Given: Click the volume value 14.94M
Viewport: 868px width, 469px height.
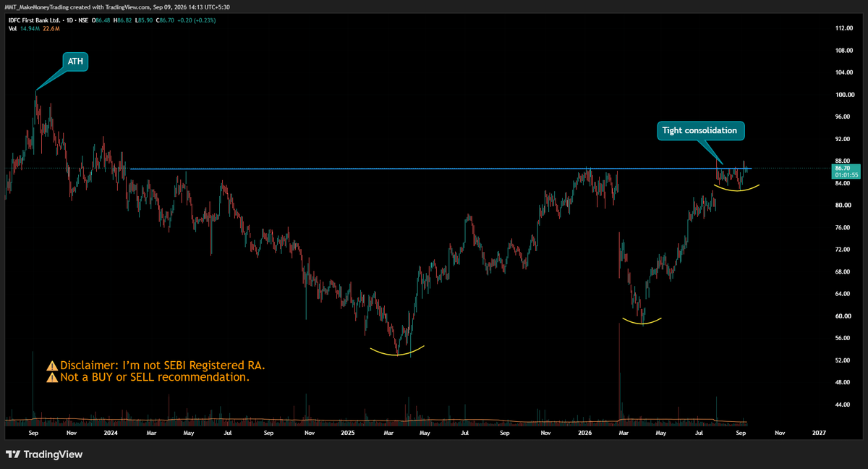Looking at the screenshot, I should click(30, 29).
